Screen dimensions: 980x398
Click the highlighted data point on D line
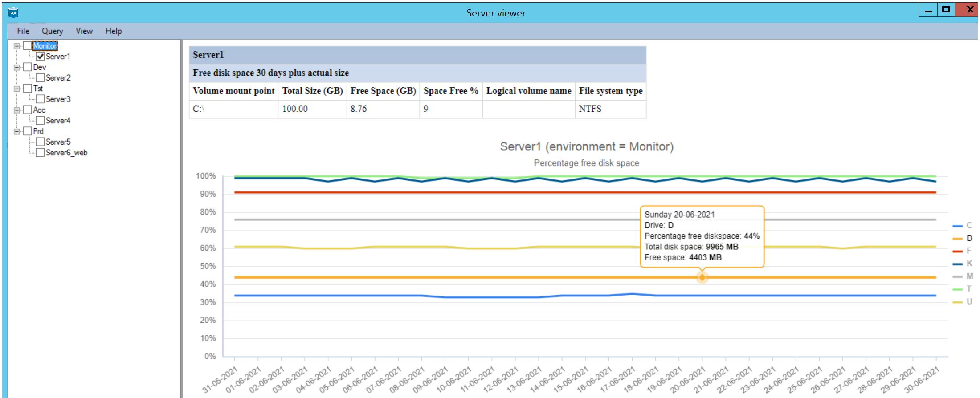click(x=702, y=278)
